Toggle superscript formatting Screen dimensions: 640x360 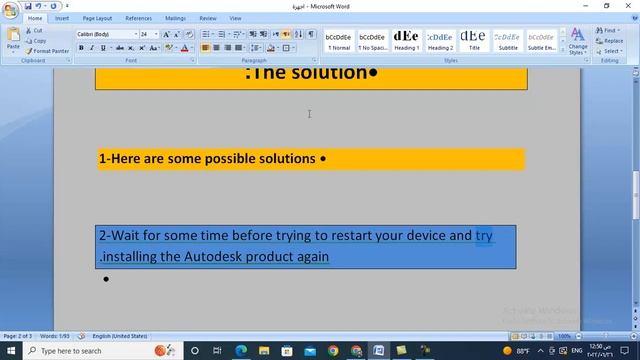[142, 48]
